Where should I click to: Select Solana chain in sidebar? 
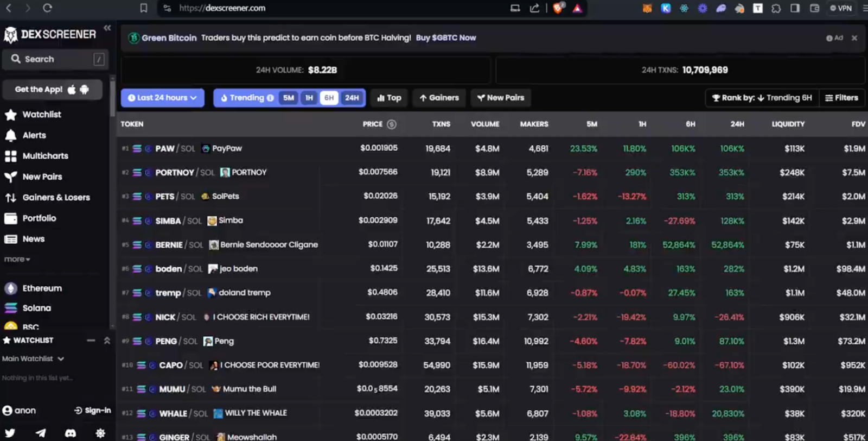point(28,308)
